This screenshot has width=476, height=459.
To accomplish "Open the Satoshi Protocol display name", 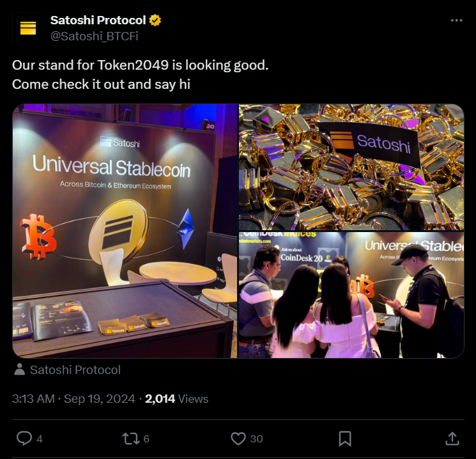I will point(98,20).
